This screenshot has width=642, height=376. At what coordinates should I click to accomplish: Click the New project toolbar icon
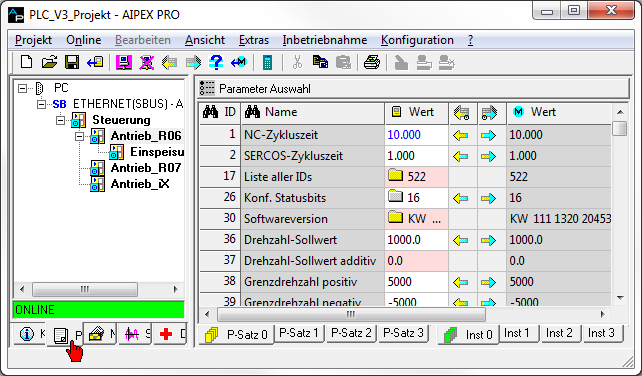pos(27,62)
